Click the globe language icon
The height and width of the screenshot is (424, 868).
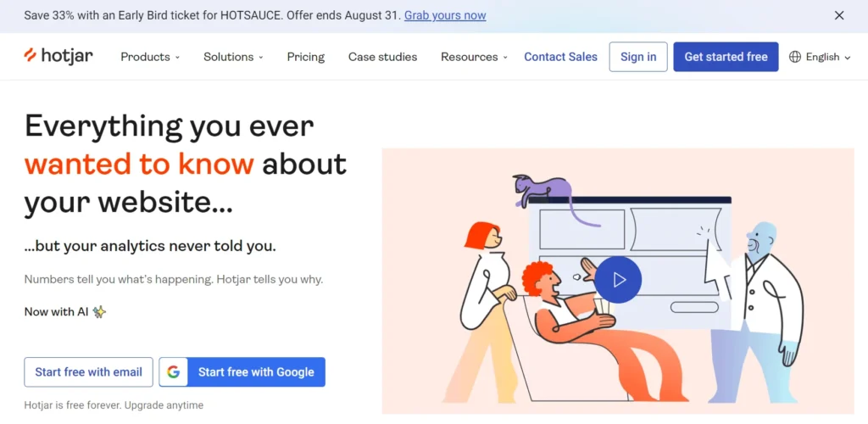pos(795,57)
